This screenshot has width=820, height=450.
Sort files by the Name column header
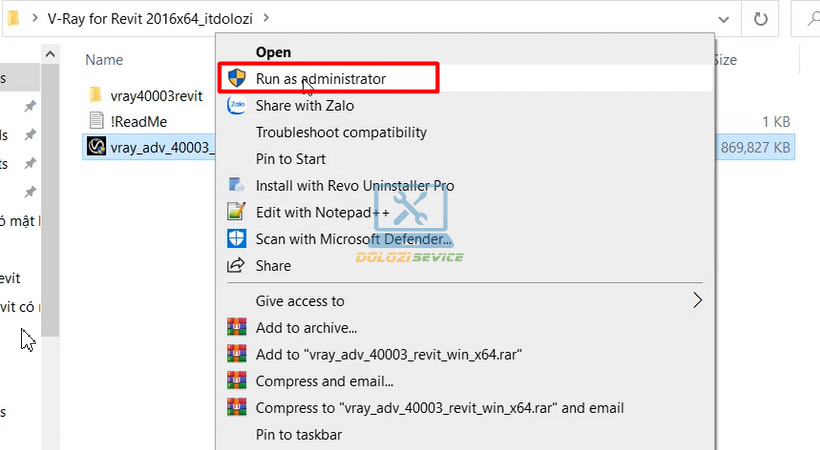104,60
